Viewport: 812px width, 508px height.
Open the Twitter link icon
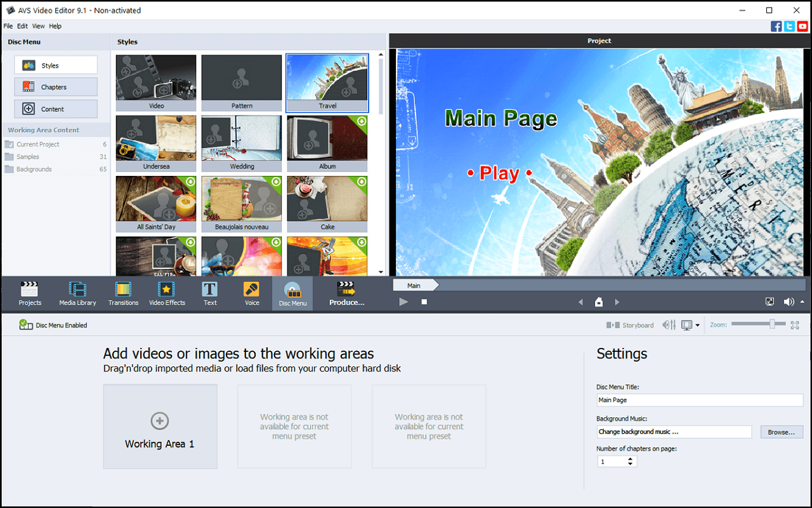(x=789, y=26)
